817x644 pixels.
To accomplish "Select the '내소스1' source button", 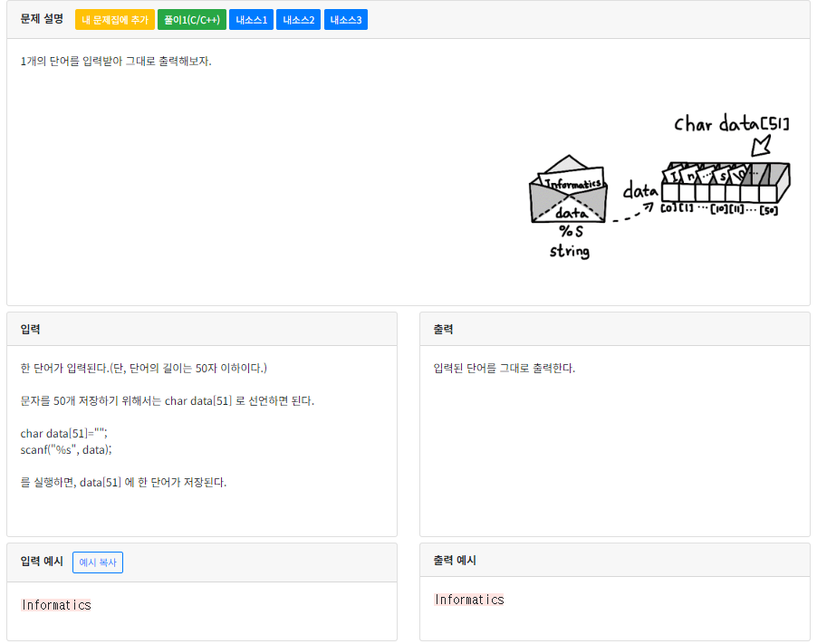I will pos(251,19).
